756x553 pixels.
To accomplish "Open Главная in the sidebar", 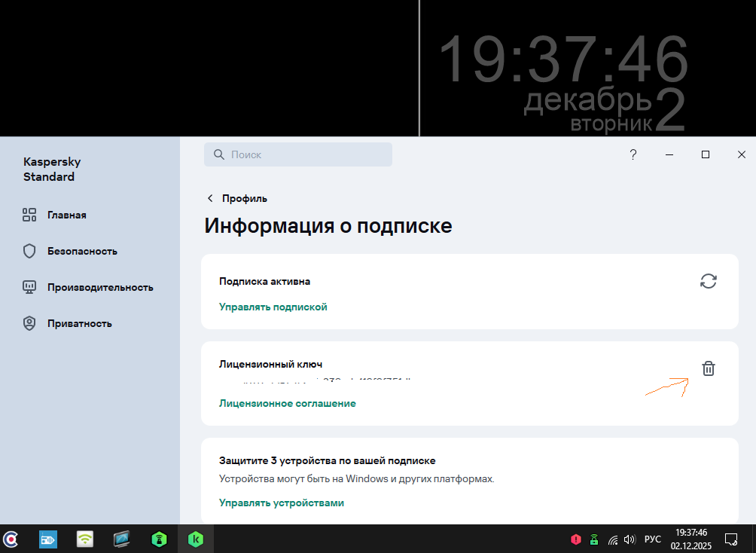I will (67, 215).
